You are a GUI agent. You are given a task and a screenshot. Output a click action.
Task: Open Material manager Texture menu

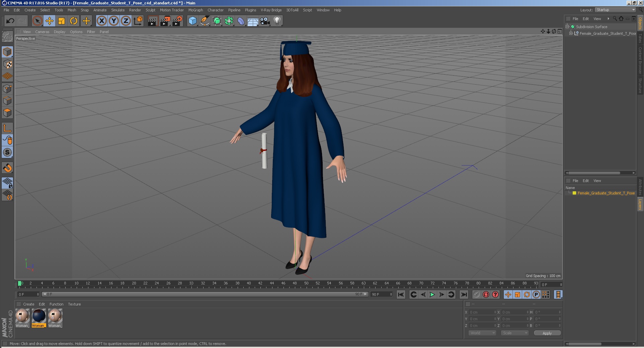pyautogui.click(x=74, y=304)
